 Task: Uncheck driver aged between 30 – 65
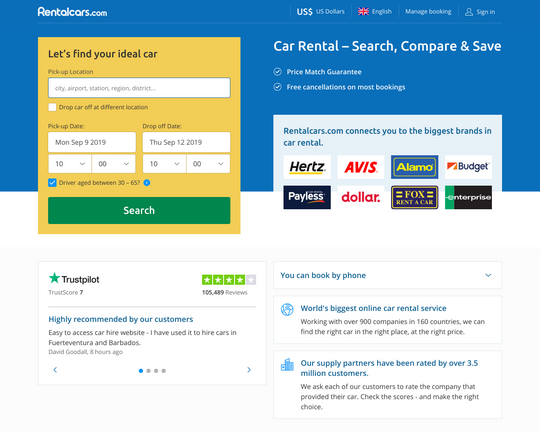coord(52,183)
